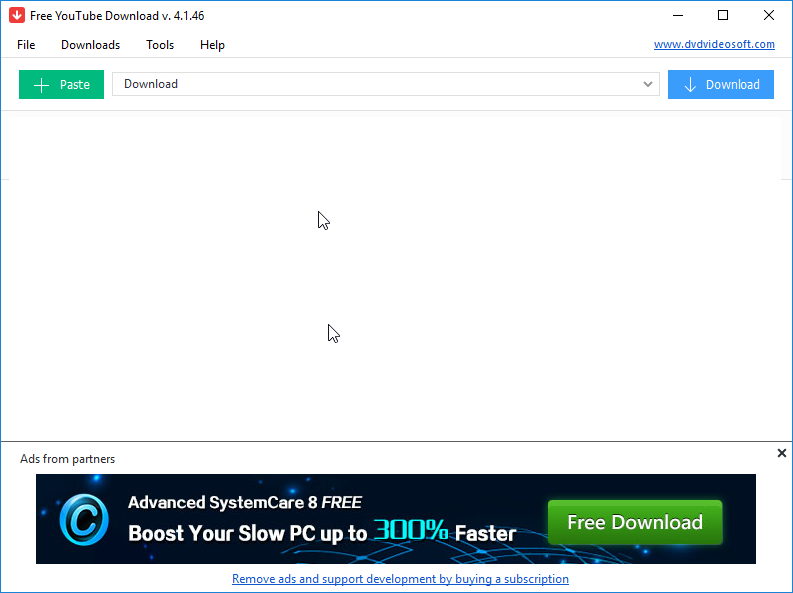The width and height of the screenshot is (793, 593).
Task: Click the blue Download button
Action: (721, 84)
